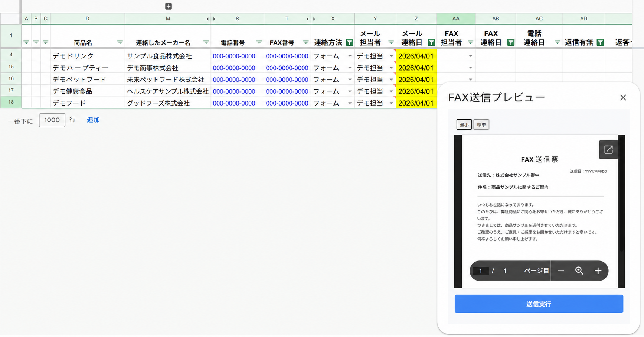Open active filter on 返信有無 column

click(x=600, y=42)
